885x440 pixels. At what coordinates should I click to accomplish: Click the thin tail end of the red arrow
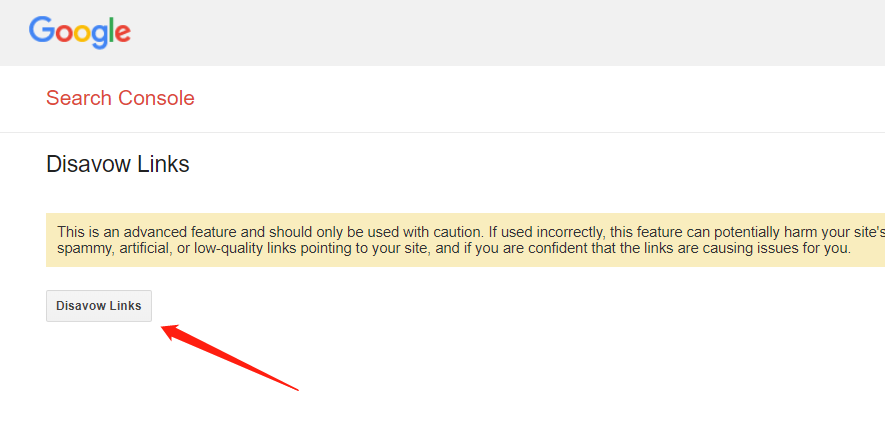296,386
